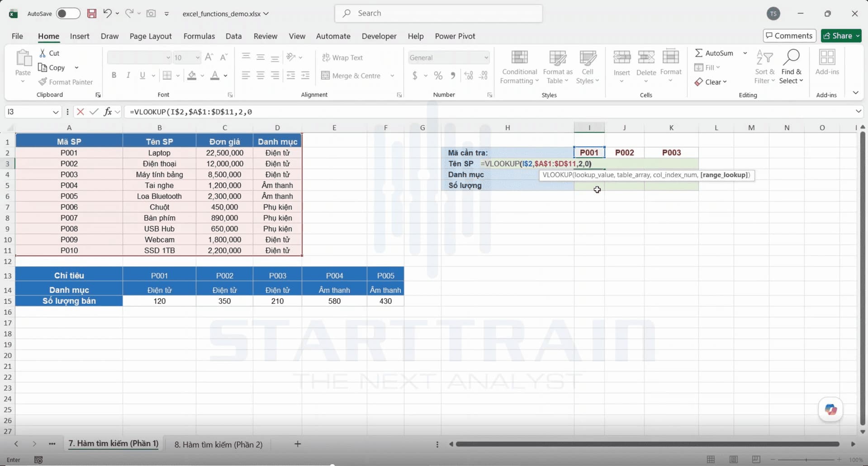Switch to Page Break Preview icon
The image size is (868, 466).
tap(756, 460)
